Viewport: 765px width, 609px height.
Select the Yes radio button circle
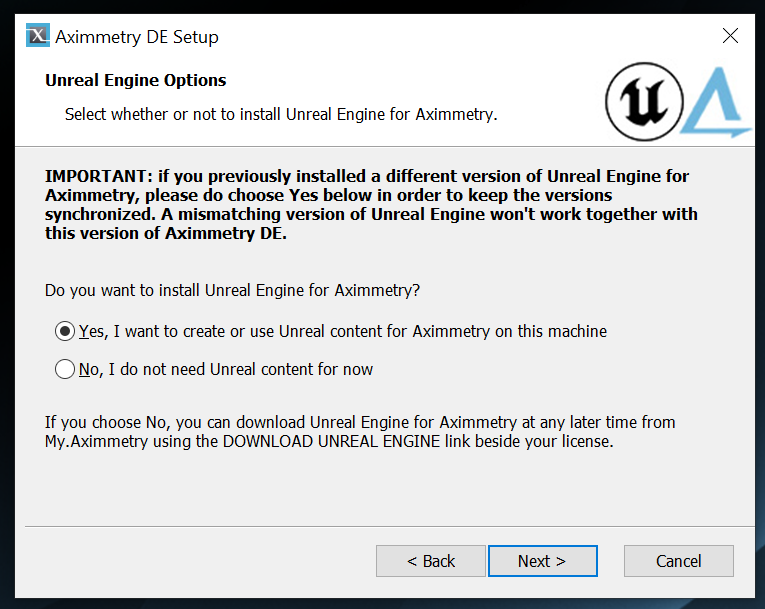click(x=65, y=331)
